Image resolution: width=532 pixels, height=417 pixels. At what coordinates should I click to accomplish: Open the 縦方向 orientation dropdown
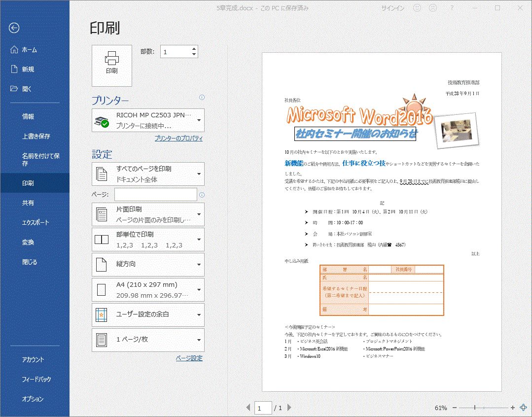pyautogui.click(x=148, y=265)
